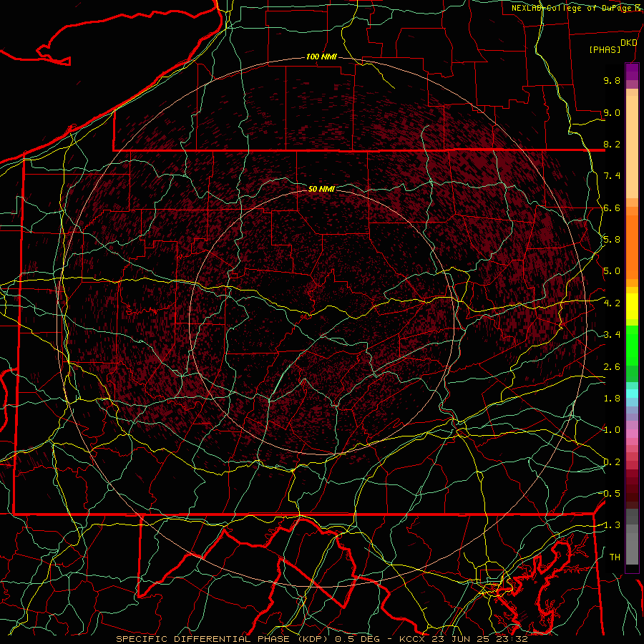This screenshot has height=644, width=644.
Task: Click the -0.5 value on the color scale
Action: [610, 494]
